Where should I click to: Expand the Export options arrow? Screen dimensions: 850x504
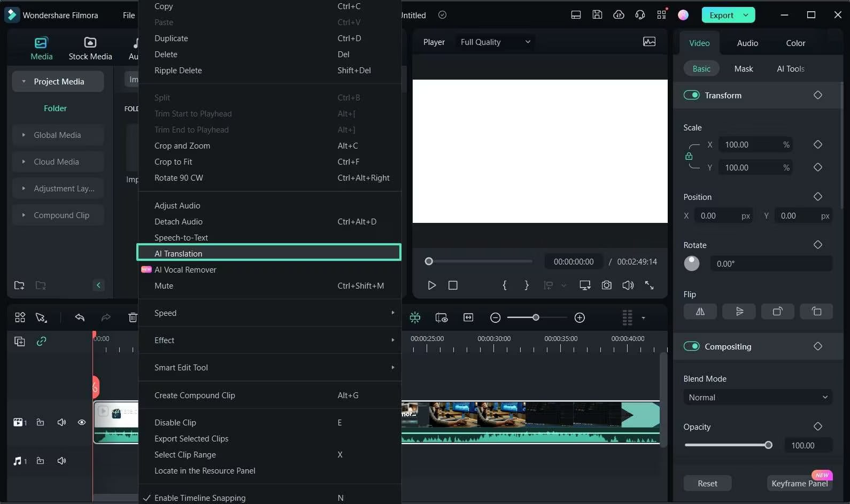[x=746, y=15]
